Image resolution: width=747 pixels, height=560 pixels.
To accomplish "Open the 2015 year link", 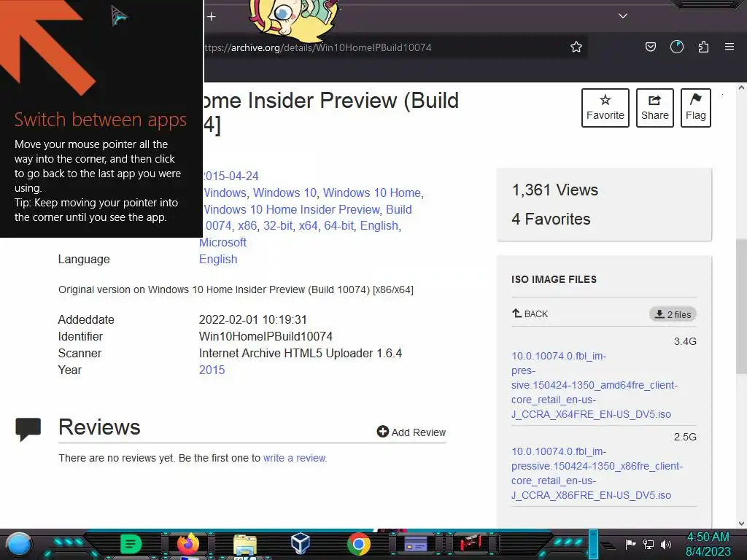I will [212, 370].
